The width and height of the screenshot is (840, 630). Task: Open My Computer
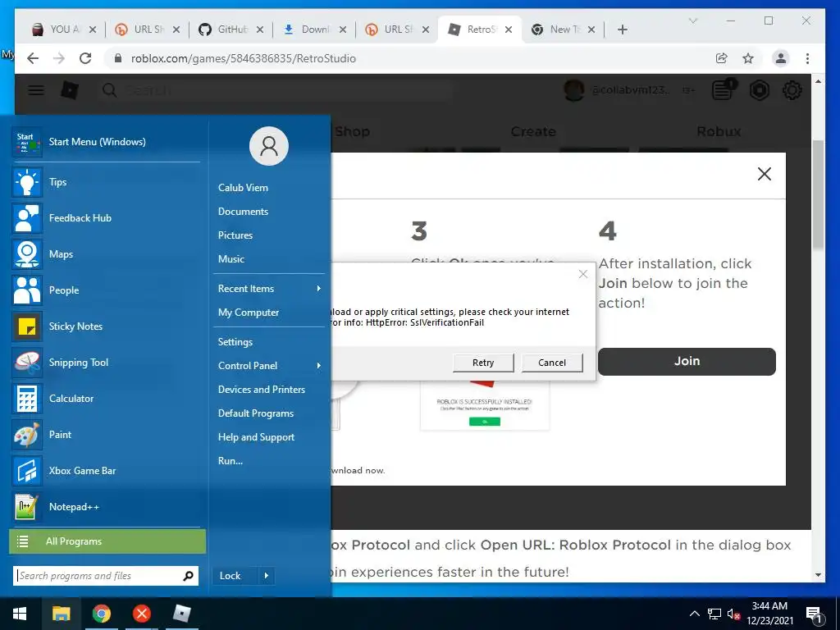(x=248, y=313)
